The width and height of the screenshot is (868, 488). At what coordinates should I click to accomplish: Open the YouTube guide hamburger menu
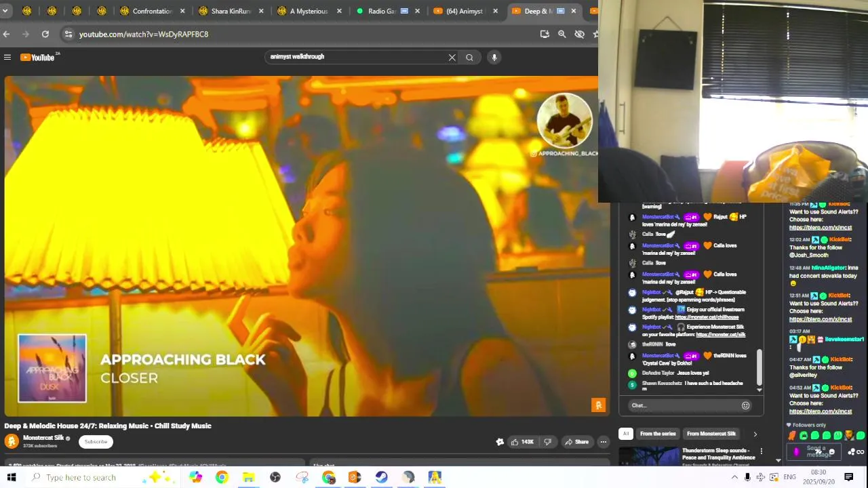[7, 58]
